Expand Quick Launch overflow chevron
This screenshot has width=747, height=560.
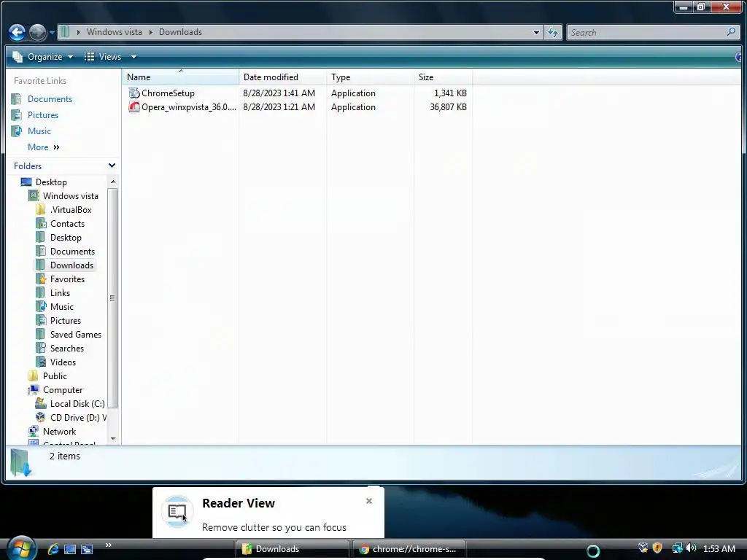coord(109,545)
